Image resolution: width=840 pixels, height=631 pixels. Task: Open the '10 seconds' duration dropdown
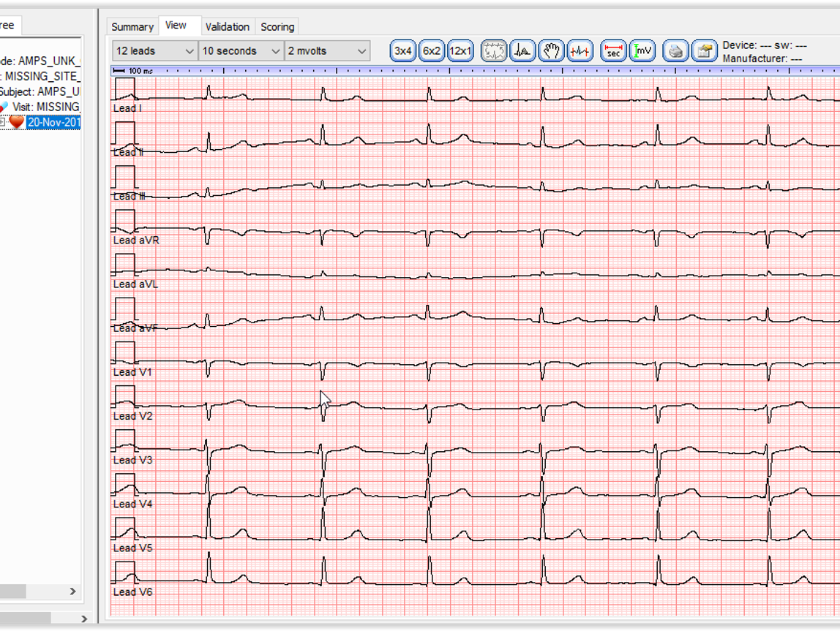tap(241, 51)
